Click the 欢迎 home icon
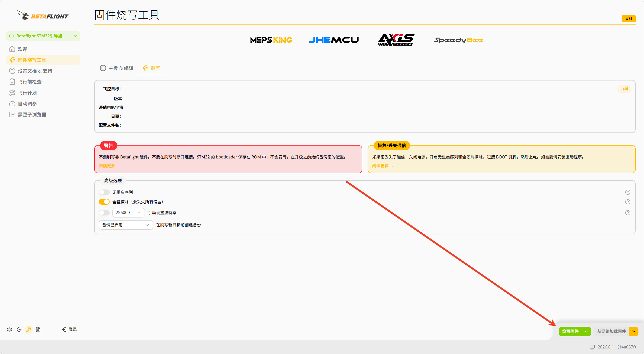644x354 pixels. click(12, 49)
